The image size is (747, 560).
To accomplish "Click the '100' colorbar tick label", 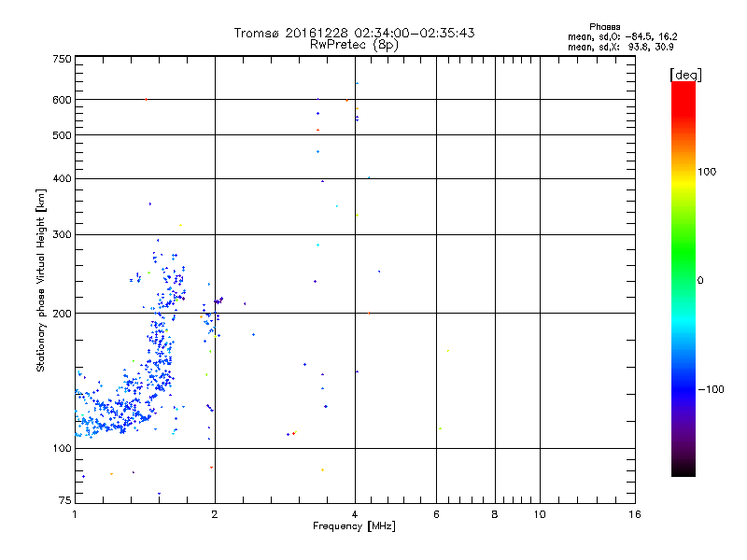I will tap(707, 172).
